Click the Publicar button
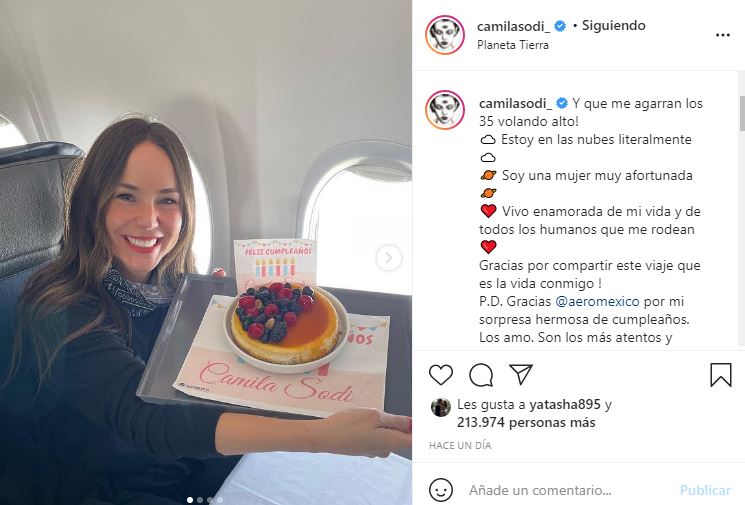The width and height of the screenshot is (745, 505). tap(705, 490)
